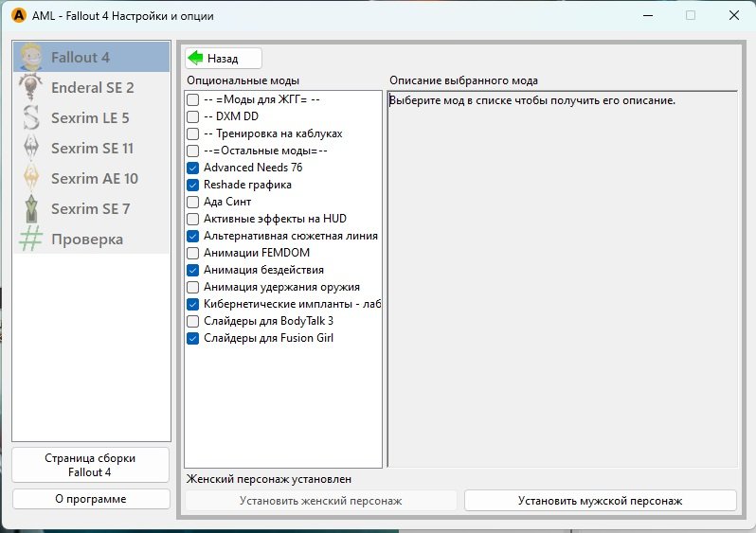Toggle Активные эффекты на HUD checkbox
The height and width of the screenshot is (533, 756).
[193, 219]
